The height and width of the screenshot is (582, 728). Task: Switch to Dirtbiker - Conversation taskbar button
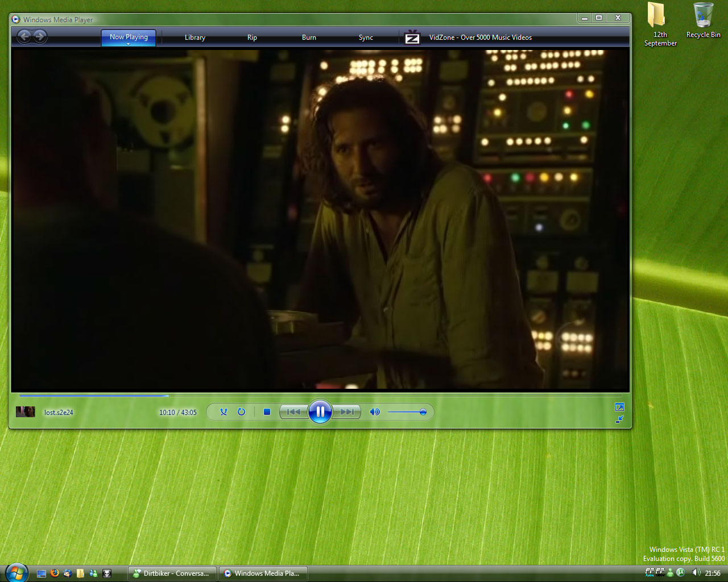172,573
